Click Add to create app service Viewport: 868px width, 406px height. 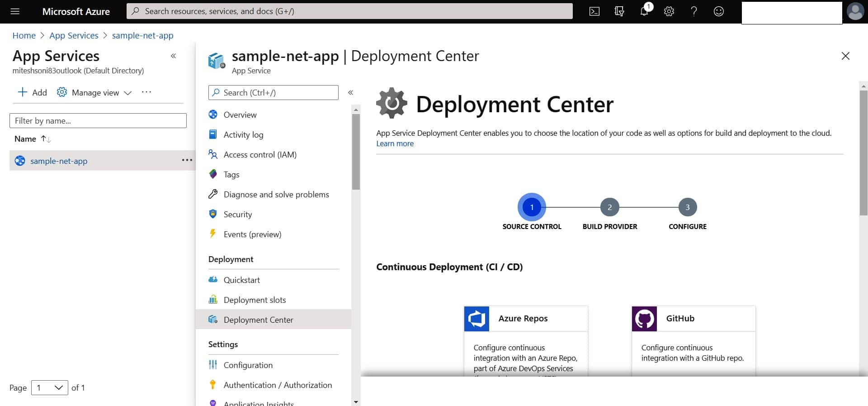tap(32, 92)
